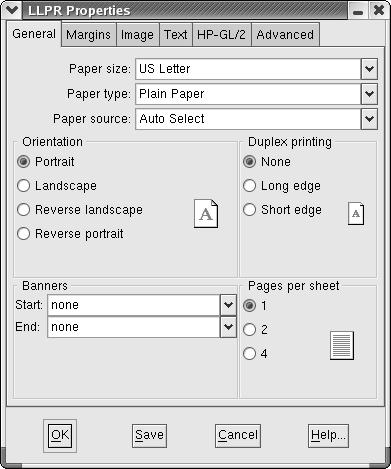Open the Start banner dropdown

pyautogui.click(x=228, y=305)
